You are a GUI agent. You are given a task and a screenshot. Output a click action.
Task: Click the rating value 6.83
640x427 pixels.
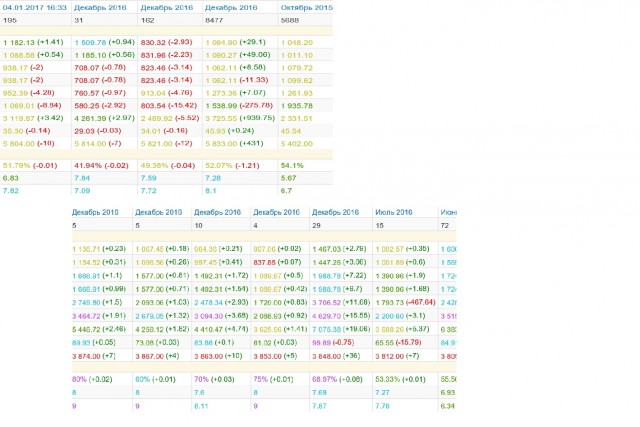point(11,178)
